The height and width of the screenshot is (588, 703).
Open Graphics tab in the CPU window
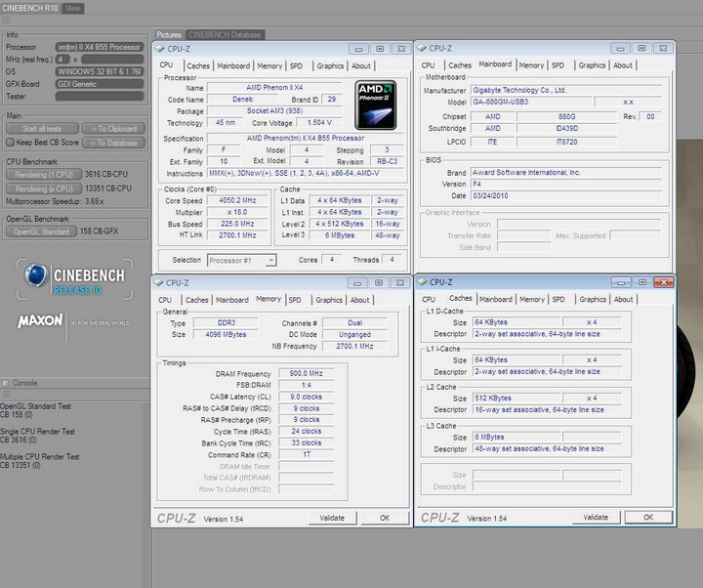pyautogui.click(x=330, y=66)
